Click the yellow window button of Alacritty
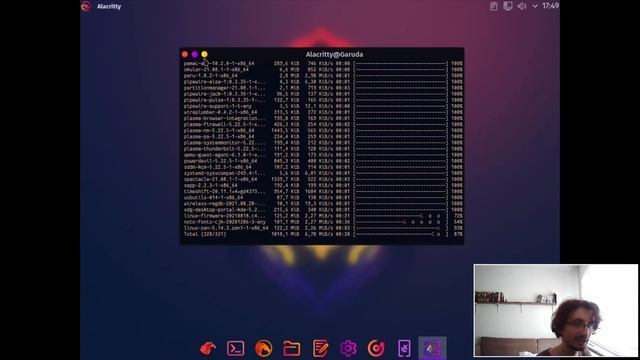 pyautogui.click(x=204, y=54)
